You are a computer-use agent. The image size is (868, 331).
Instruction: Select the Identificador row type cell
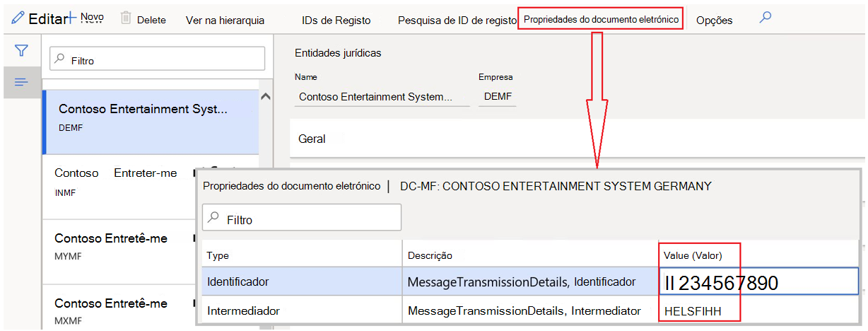(x=303, y=281)
